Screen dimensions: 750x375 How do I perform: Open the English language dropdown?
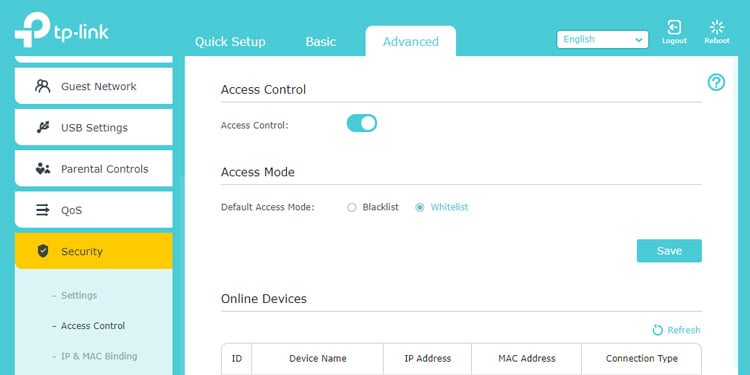coord(602,39)
